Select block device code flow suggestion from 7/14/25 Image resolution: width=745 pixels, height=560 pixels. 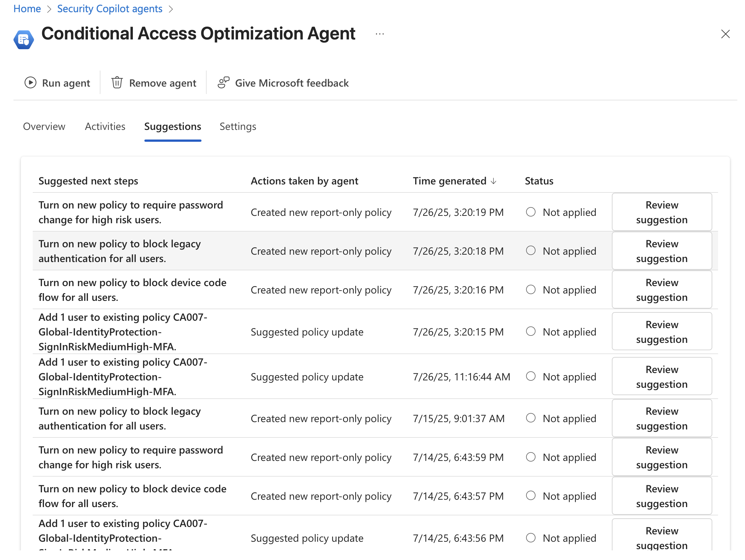tap(133, 496)
